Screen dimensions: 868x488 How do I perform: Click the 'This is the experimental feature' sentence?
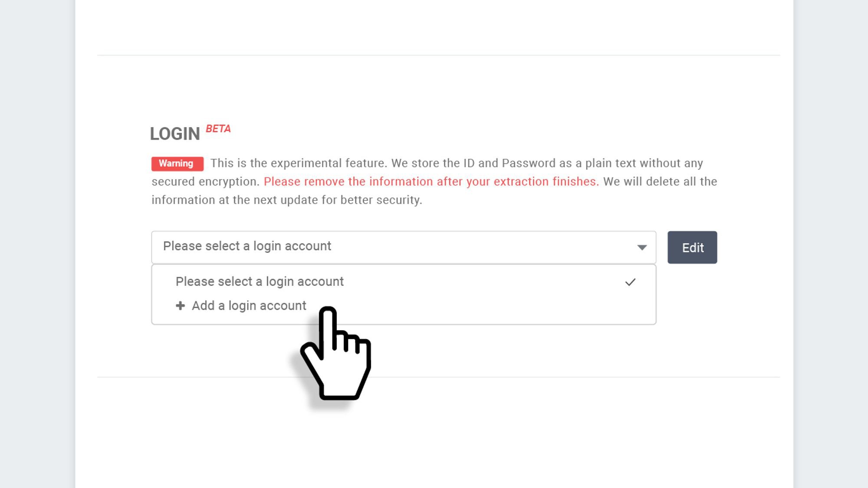point(299,163)
